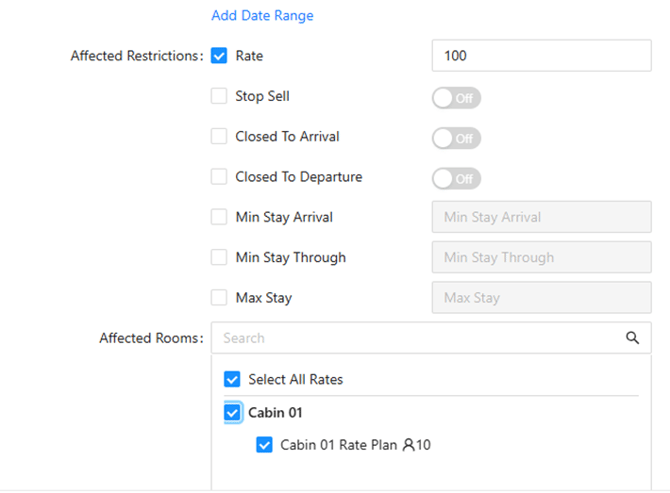This screenshot has height=493, width=670.
Task: Focus the Affected Rooms search box
Action: coord(420,338)
